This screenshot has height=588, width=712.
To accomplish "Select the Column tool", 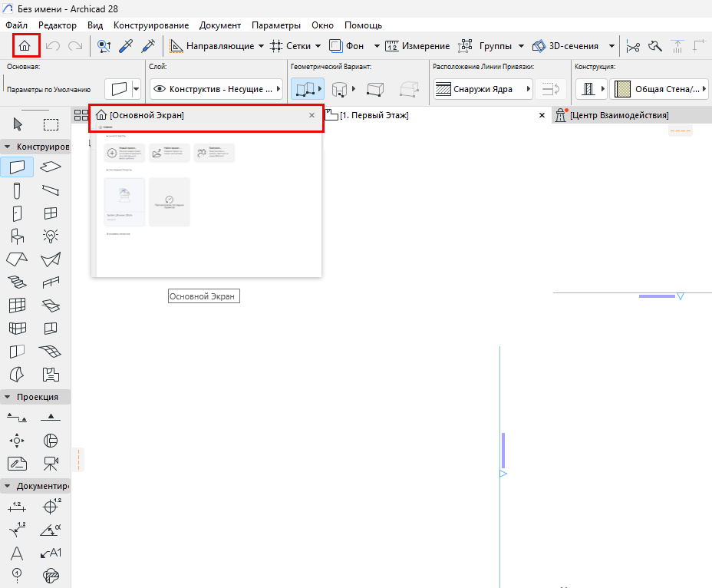I will [17, 190].
